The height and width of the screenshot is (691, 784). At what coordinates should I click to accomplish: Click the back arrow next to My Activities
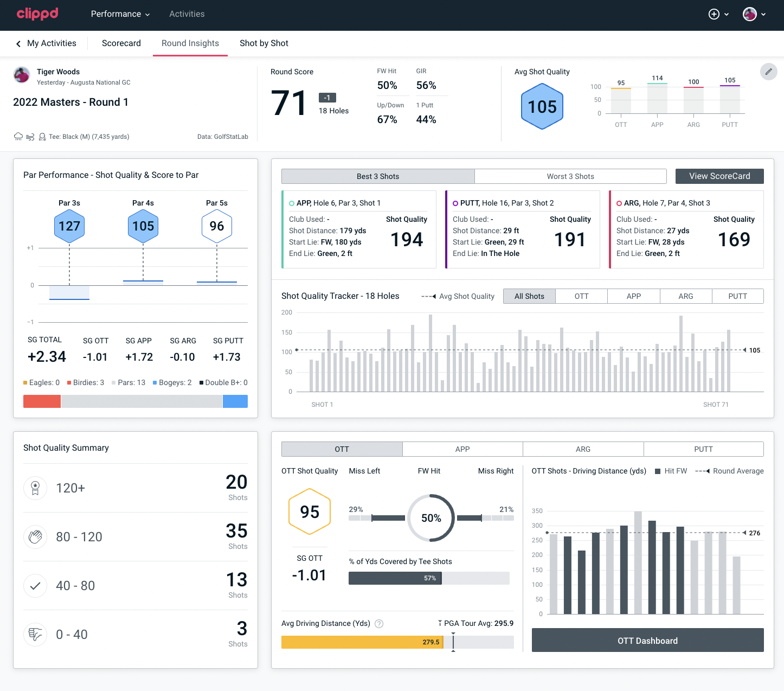click(18, 43)
